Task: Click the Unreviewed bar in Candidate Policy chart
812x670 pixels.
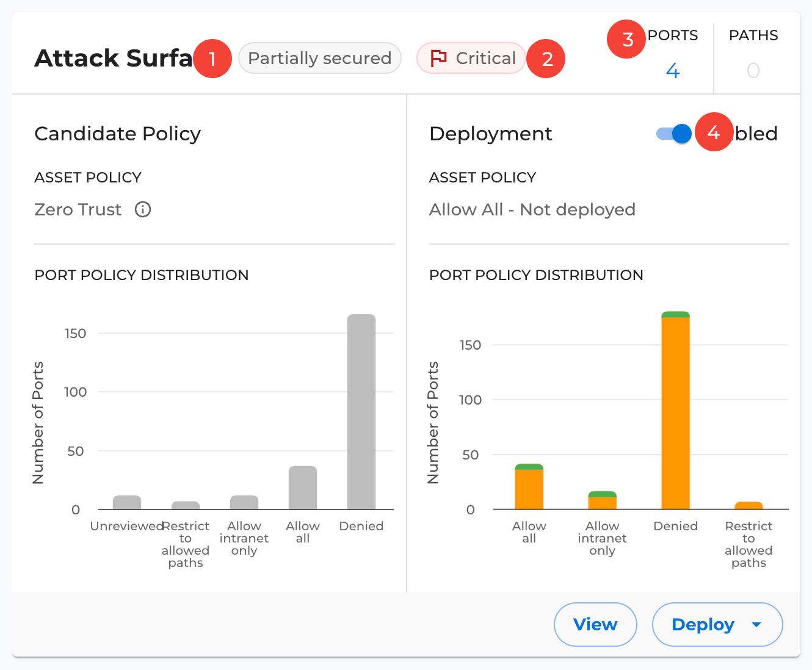Action: (127, 502)
